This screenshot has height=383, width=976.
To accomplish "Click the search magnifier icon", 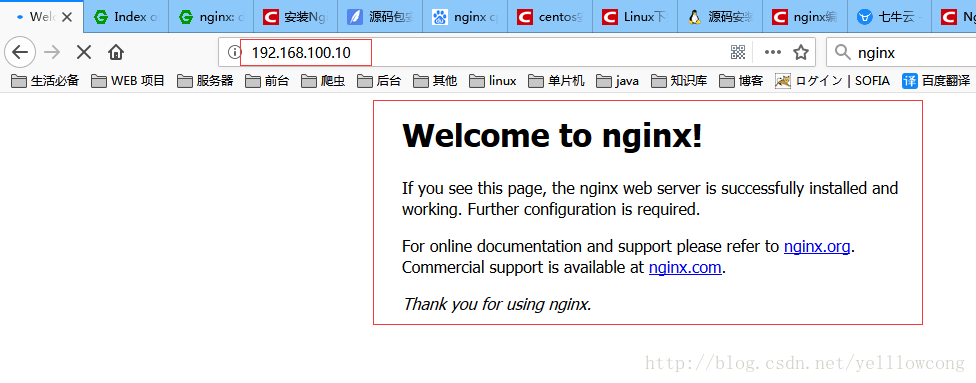I will pyautogui.click(x=843, y=52).
